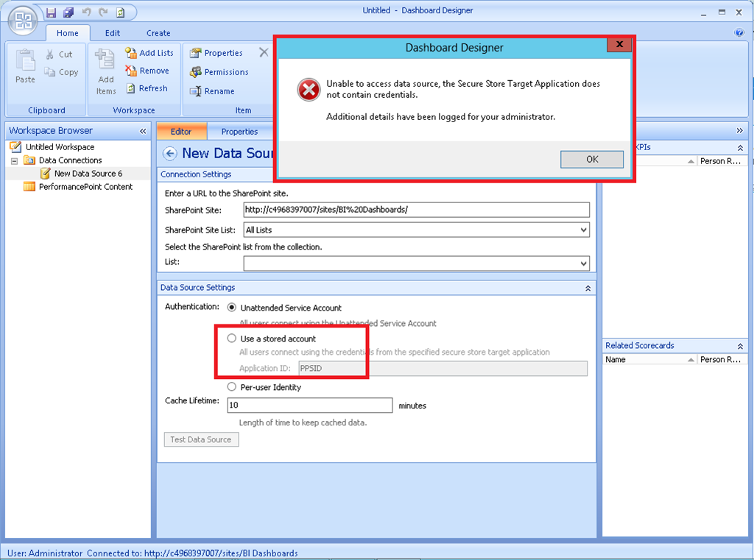Collapse the Data Source Settings section

click(588, 288)
